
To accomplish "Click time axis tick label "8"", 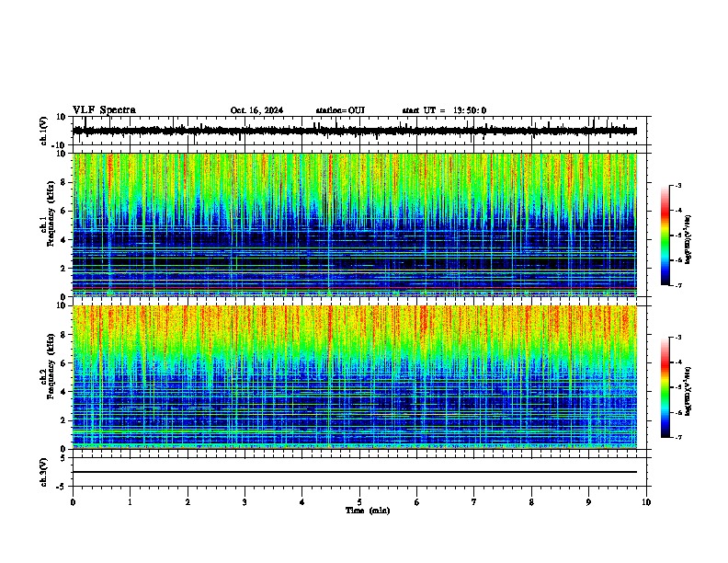I will coord(531,502).
